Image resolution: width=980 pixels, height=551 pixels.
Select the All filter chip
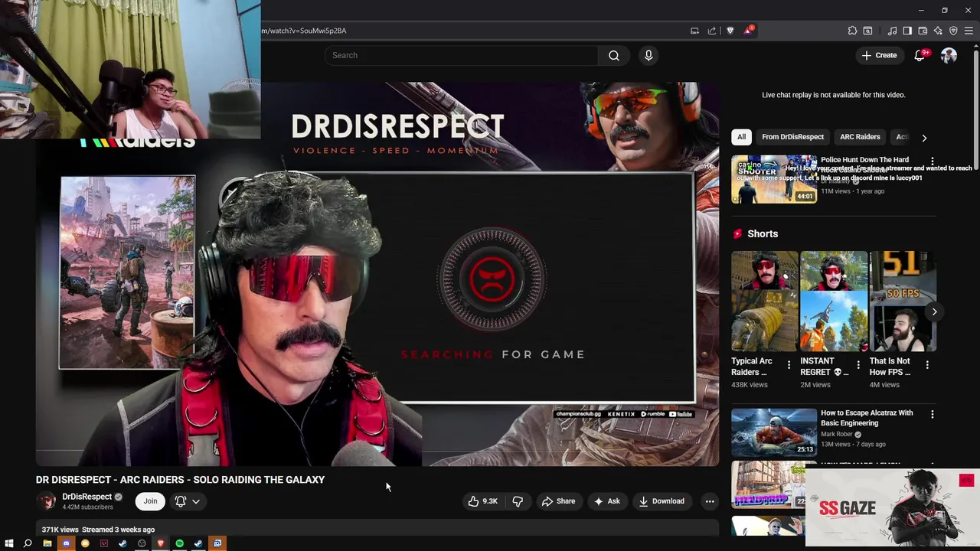[741, 137]
